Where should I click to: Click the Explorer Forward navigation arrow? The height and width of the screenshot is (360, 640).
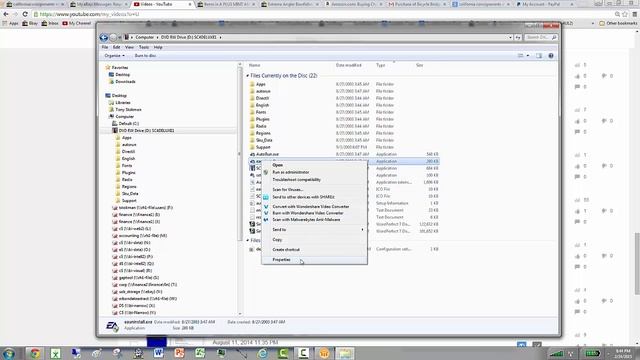[x=113, y=38]
